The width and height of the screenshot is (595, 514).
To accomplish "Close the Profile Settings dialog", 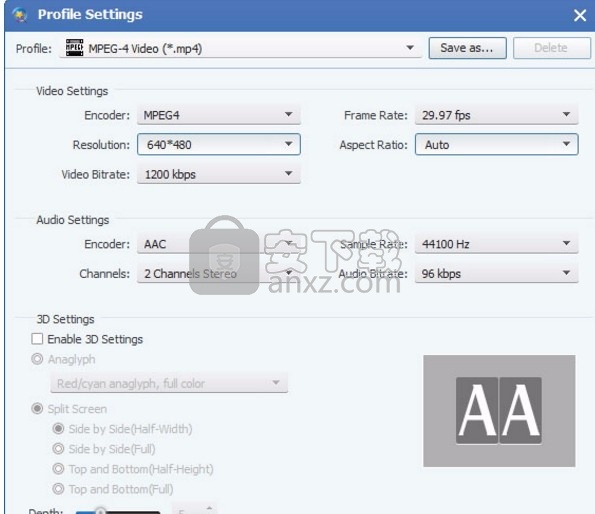I will [579, 16].
